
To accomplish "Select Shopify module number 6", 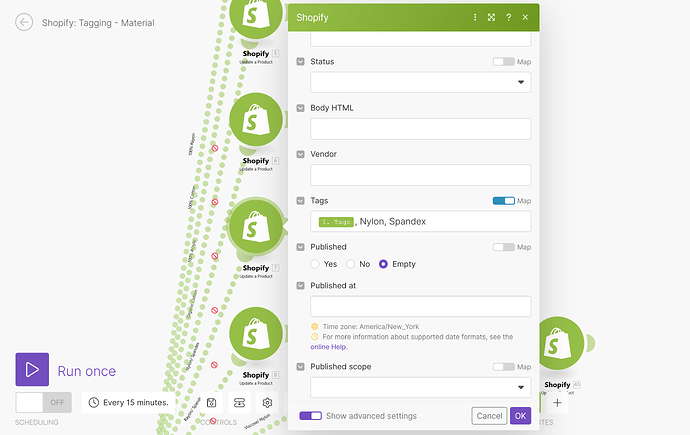I will pos(256,119).
